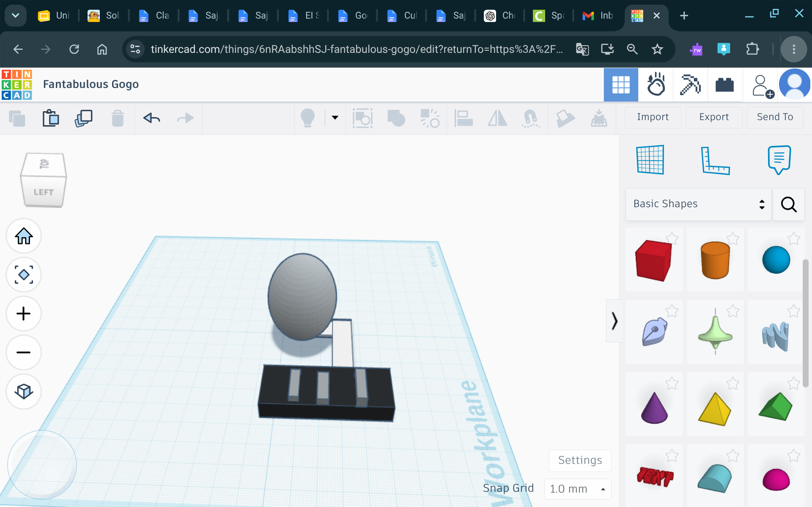Bookmark this page with star icon
This screenshot has height=507, width=812.
pos(657,49)
